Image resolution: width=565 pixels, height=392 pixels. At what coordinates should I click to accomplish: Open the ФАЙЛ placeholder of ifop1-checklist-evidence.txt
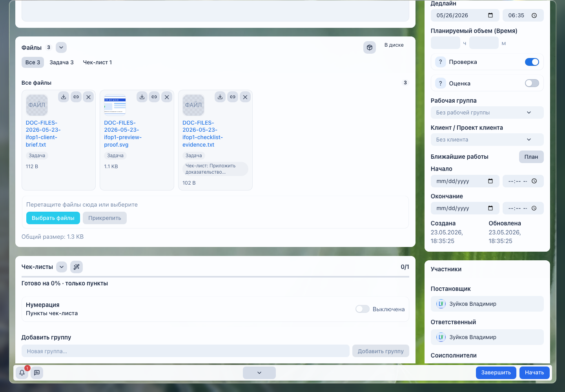193,105
